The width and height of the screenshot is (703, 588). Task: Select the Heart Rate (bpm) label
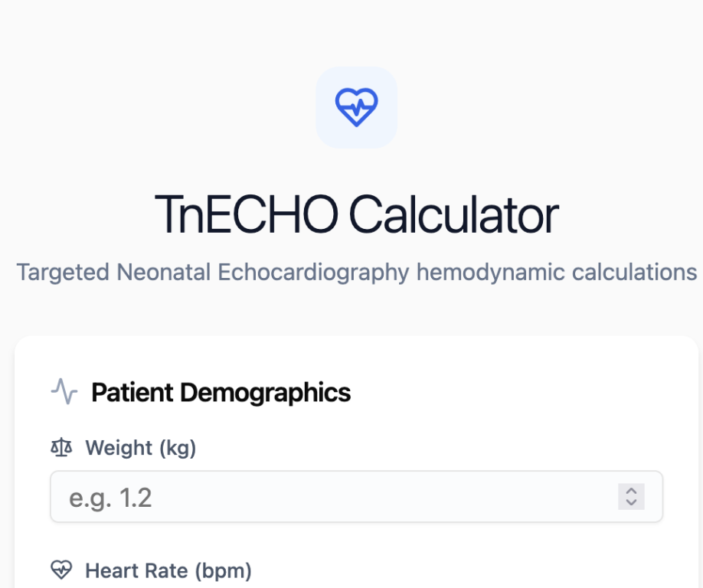(168, 570)
